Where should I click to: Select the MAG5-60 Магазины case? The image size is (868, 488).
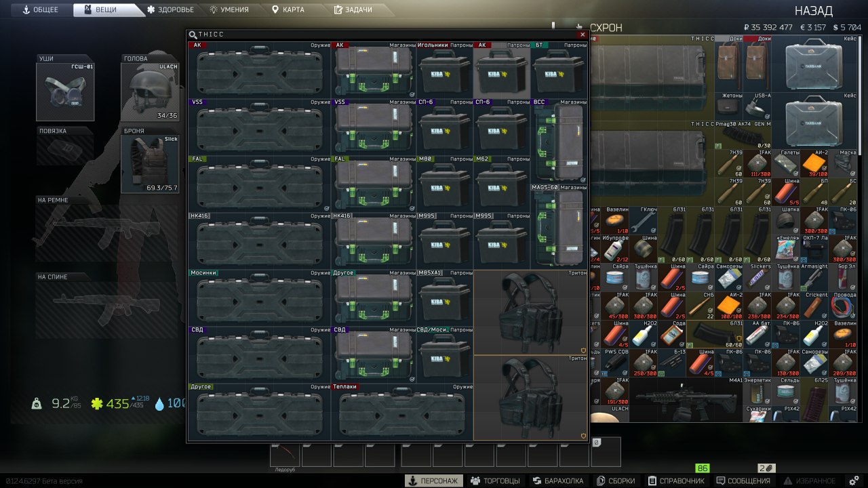(559, 227)
